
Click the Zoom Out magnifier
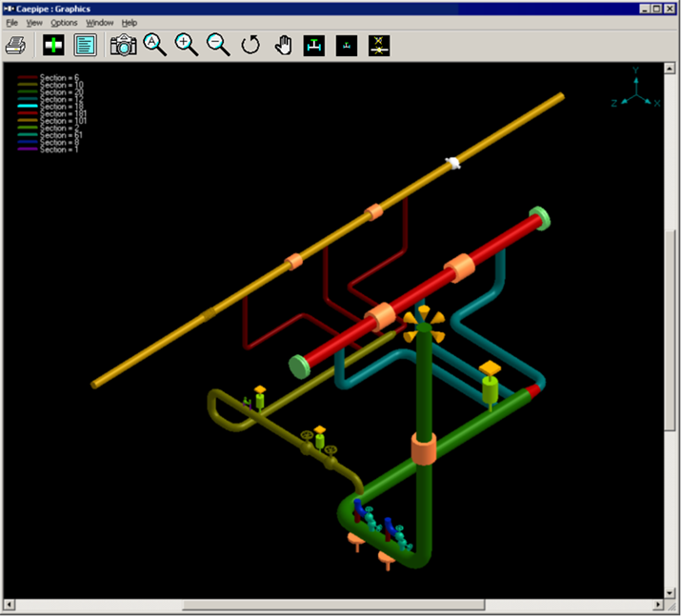(218, 45)
